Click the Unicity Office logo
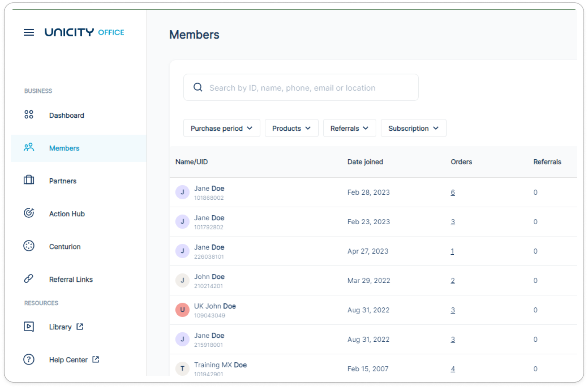This screenshot has width=588, height=388. pos(84,32)
